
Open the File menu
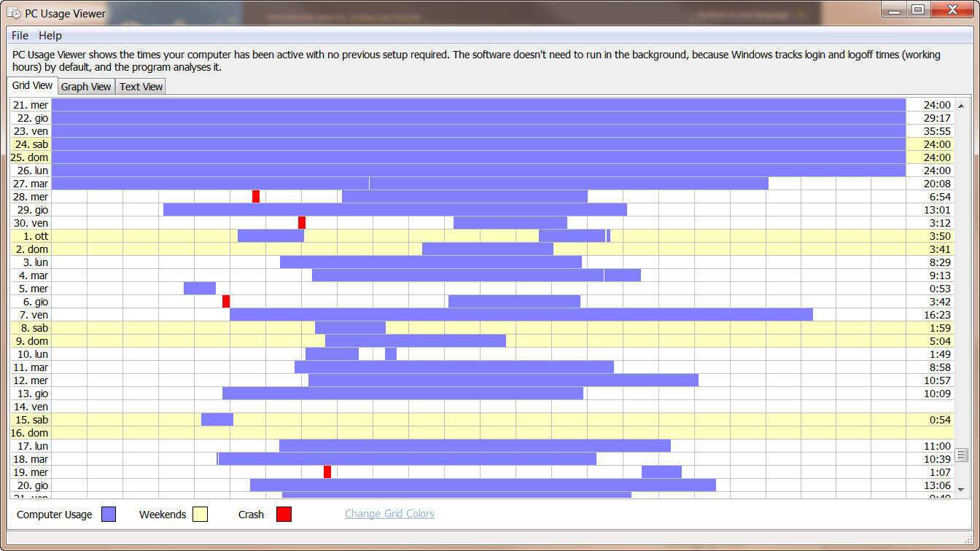point(20,36)
